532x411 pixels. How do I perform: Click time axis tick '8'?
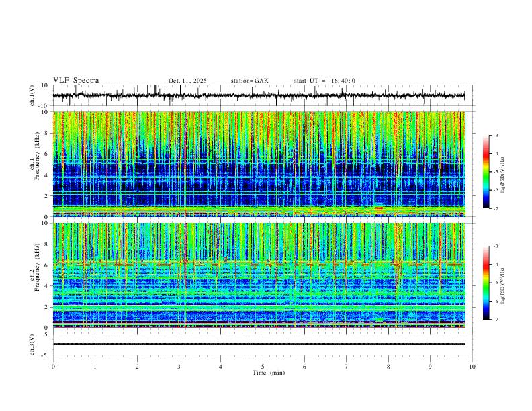click(x=388, y=367)
